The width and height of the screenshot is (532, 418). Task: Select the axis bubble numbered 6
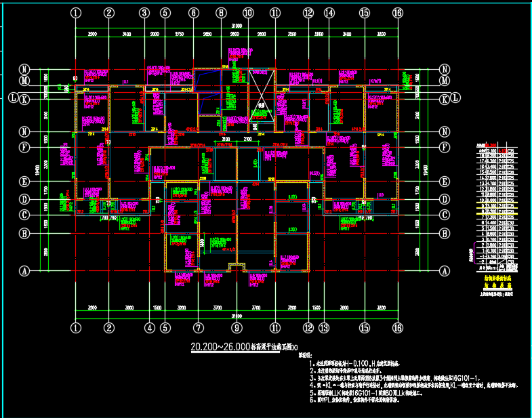pyautogui.click(x=194, y=13)
